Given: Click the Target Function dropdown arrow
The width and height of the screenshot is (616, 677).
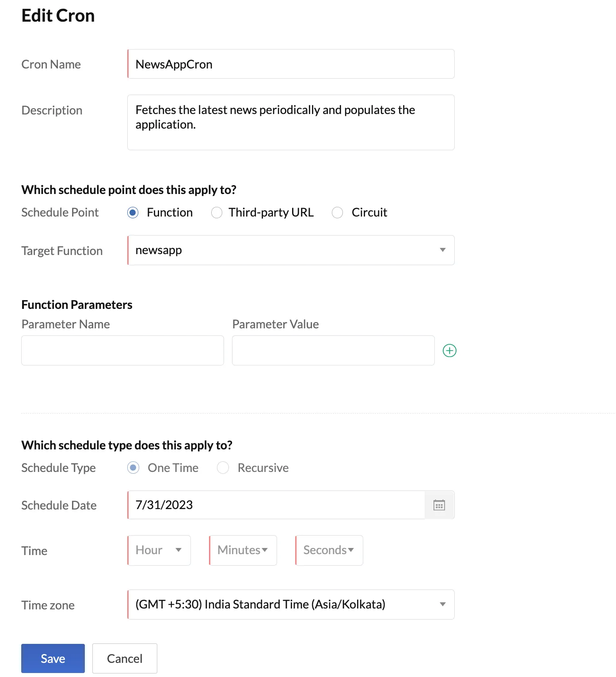Looking at the screenshot, I should (x=442, y=250).
